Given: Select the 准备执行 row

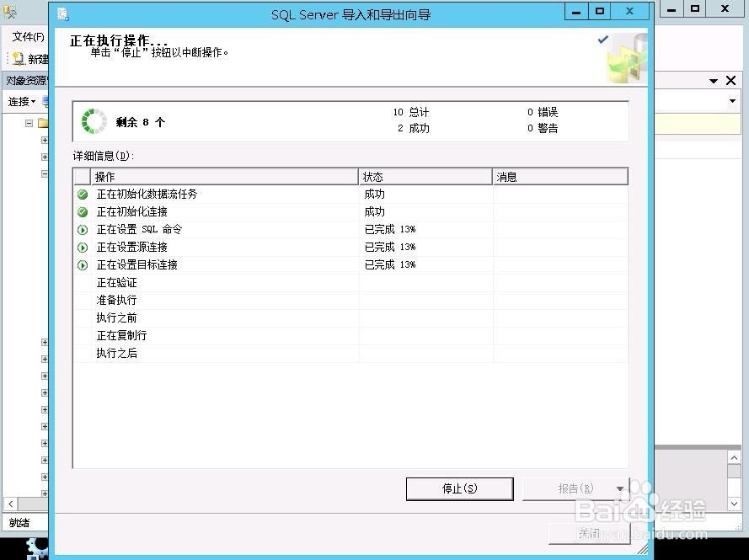Looking at the screenshot, I should 350,301.
